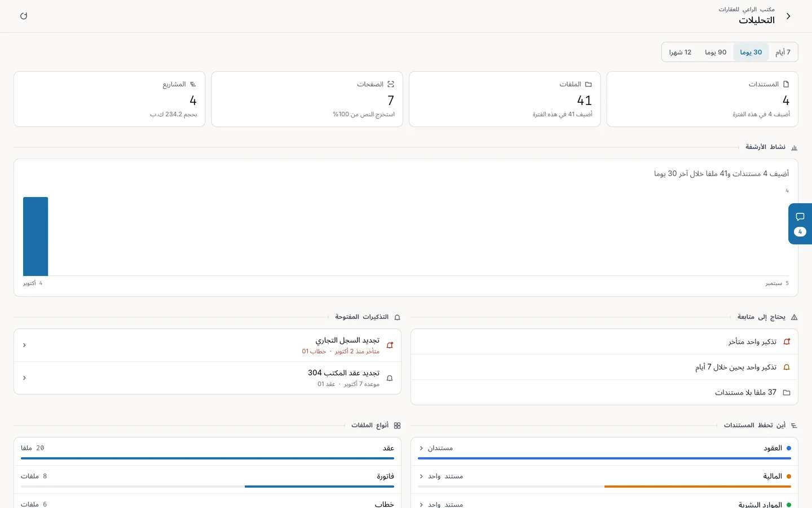Select the 30 يوما period tab
Viewport: 812px width, 508px height.
(751, 52)
